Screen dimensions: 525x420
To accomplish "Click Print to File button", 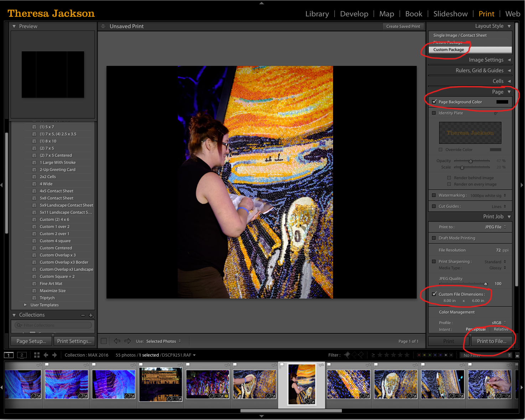I will tap(492, 341).
